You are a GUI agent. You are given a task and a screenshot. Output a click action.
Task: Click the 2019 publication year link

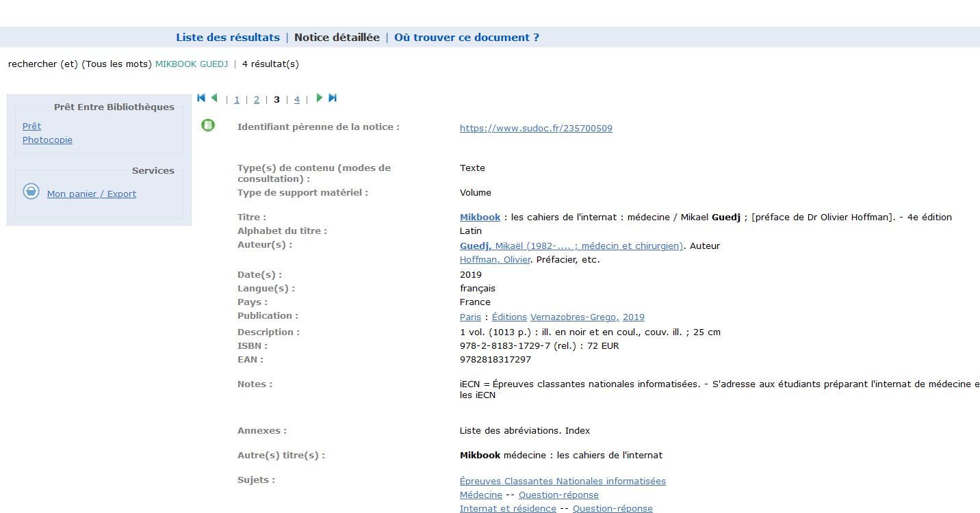point(634,317)
